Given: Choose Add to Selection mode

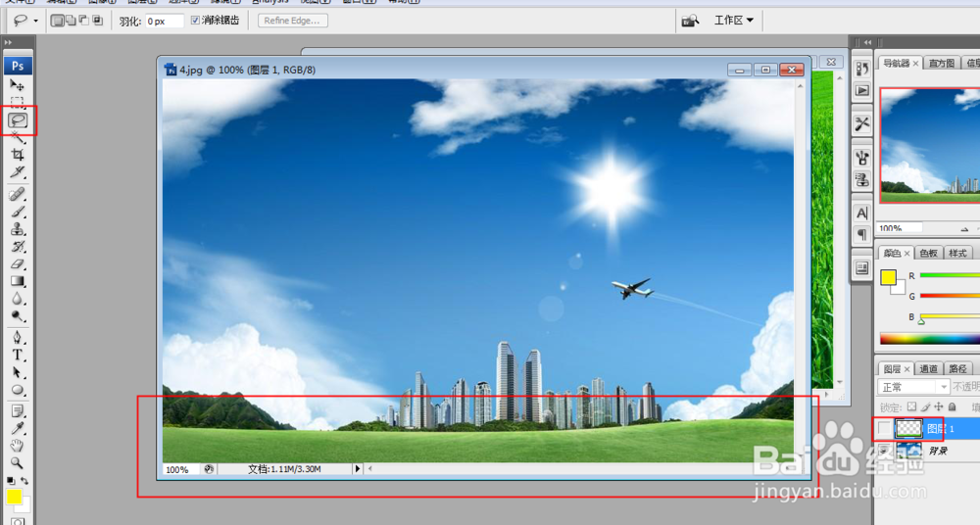Looking at the screenshot, I should [71, 21].
